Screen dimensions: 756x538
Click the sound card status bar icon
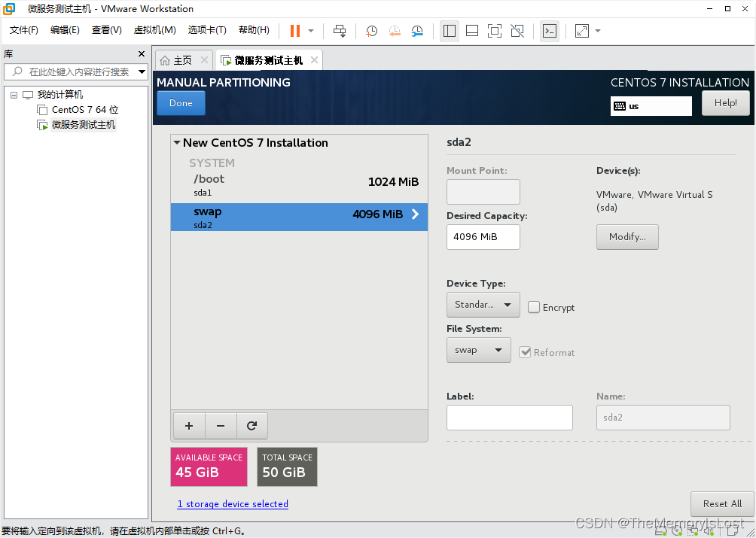point(709,531)
